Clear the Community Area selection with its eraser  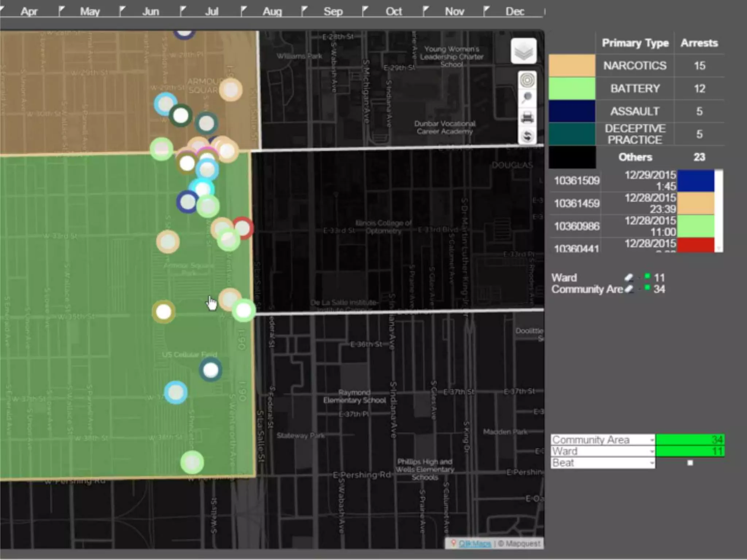pos(628,289)
